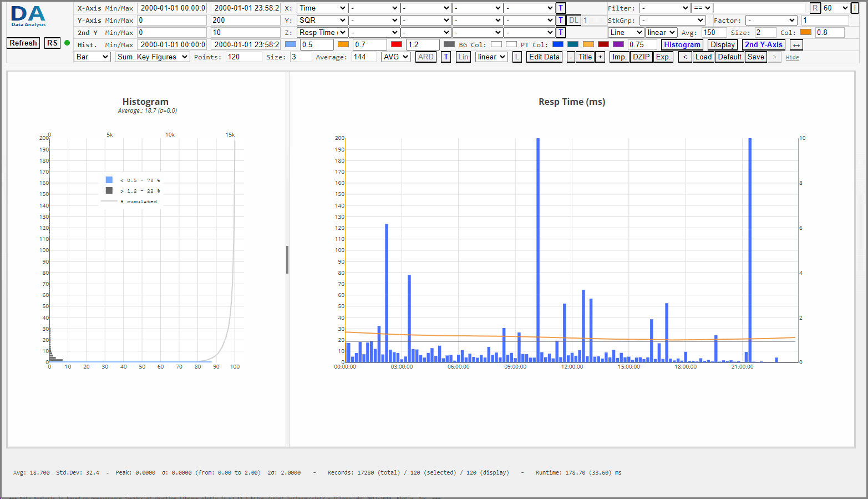
Task: Click the Points input field showing 120
Action: (x=244, y=57)
